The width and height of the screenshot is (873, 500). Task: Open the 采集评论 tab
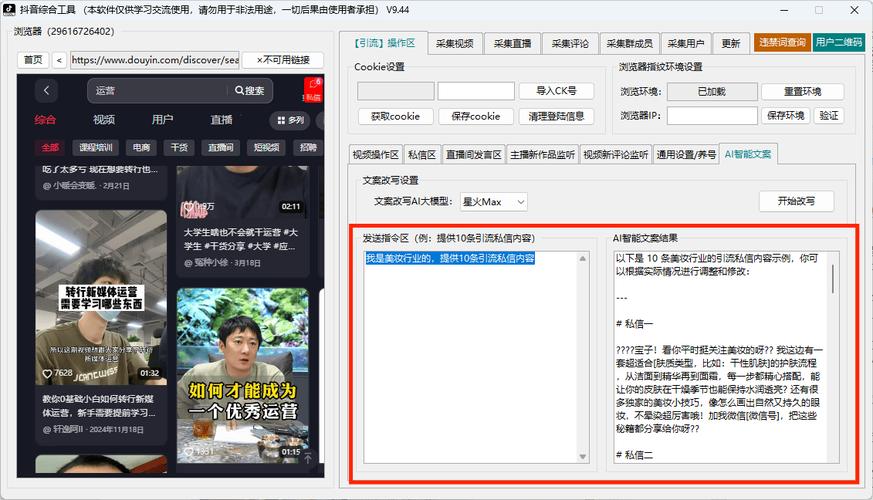(x=570, y=43)
